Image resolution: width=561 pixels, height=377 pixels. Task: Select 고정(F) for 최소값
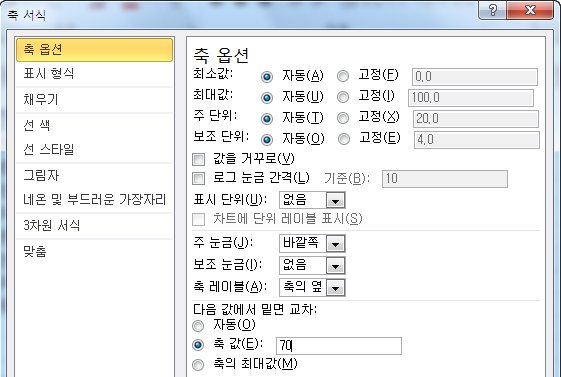(x=343, y=76)
